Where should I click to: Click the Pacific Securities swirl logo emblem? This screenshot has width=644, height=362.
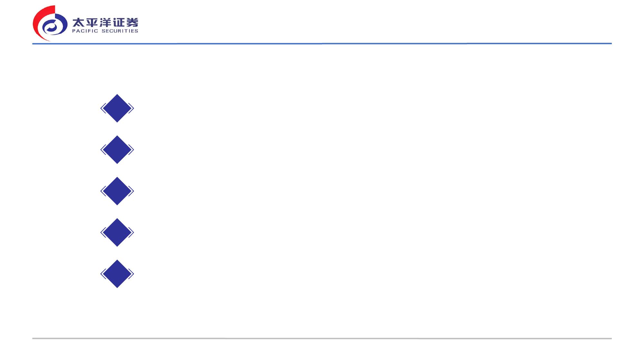coord(50,23)
